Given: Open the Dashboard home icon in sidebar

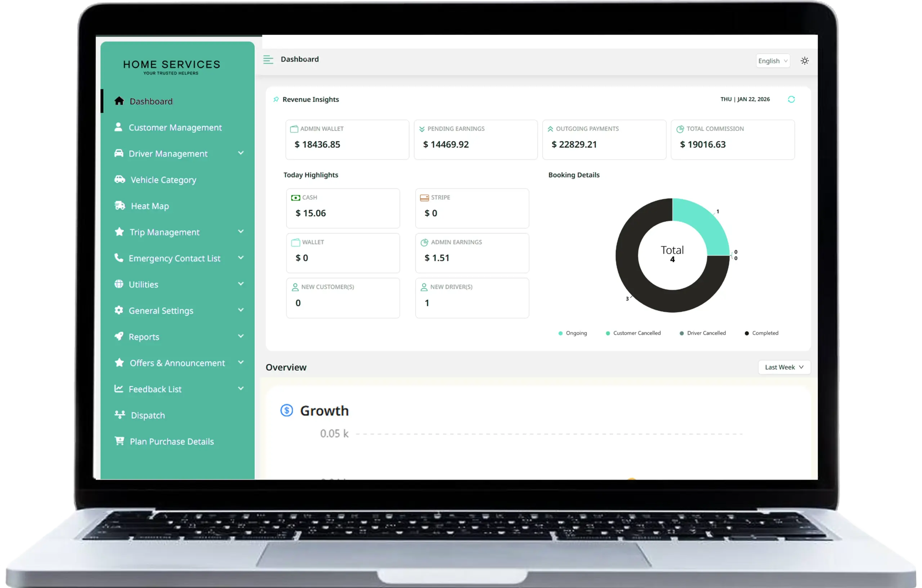Looking at the screenshot, I should pos(119,101).
